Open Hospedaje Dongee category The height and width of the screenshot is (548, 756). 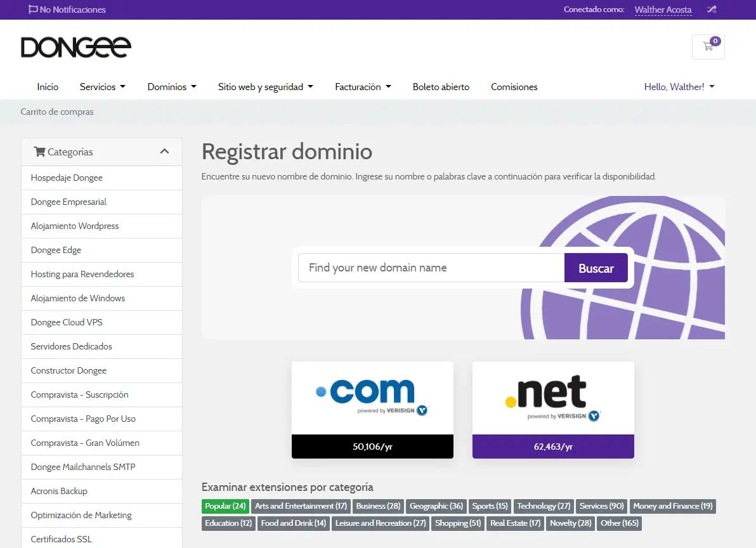point(101,178)
